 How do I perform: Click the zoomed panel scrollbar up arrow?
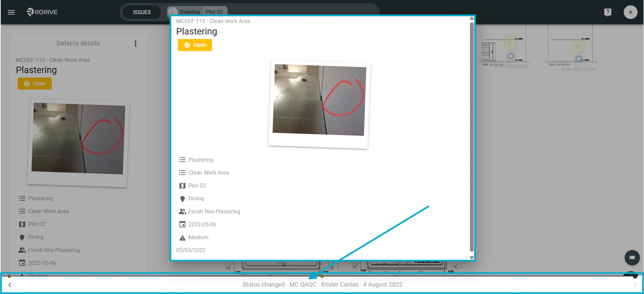coord(472,19)
